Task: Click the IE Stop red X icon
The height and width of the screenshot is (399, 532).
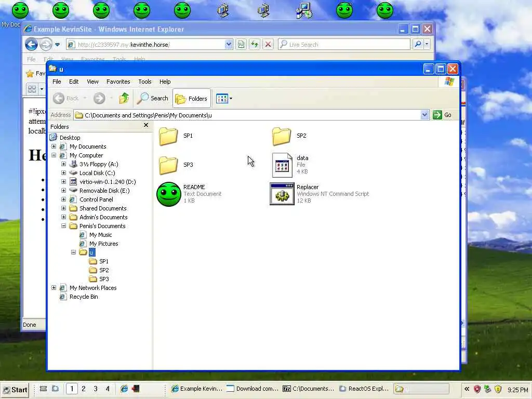Action: click(268, 44)
